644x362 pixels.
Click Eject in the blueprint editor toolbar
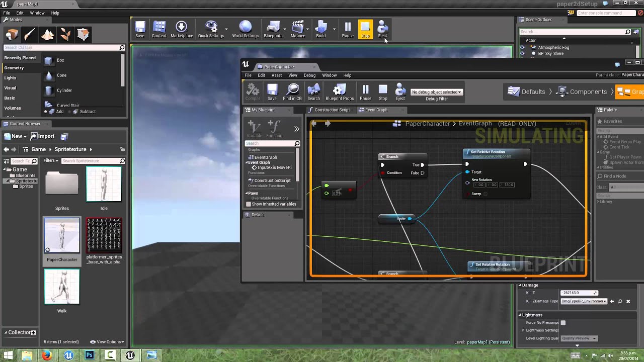pos(400,92)
